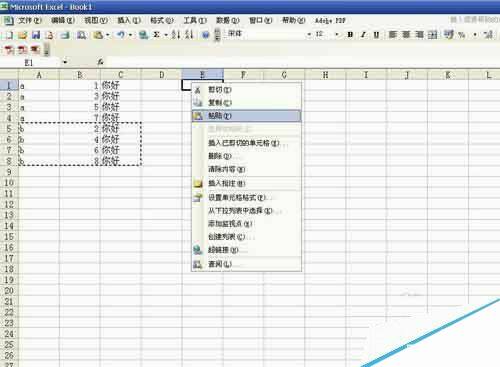Click the first Adobe PDF toolbar icon

(x=9, y=50)
